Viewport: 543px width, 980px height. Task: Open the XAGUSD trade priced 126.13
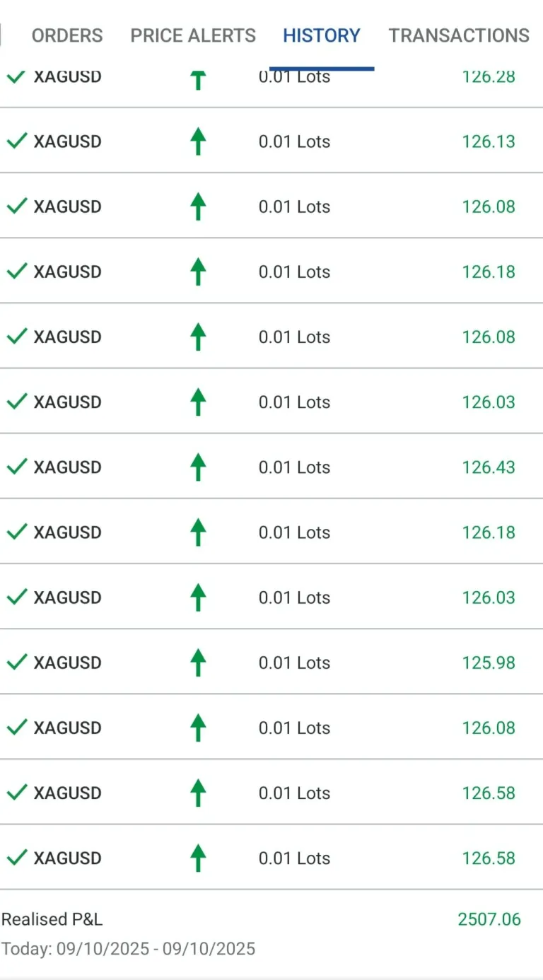pos(68,141)
